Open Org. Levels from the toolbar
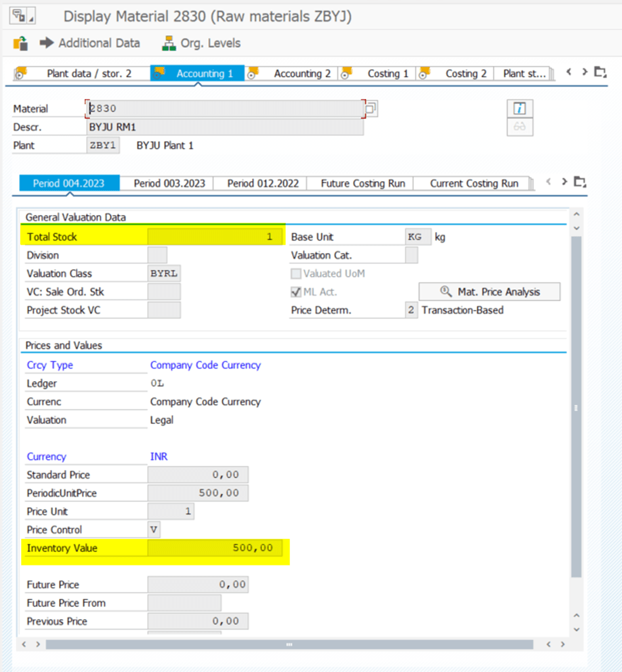622x672 pixels. click(x=201, y=43)
